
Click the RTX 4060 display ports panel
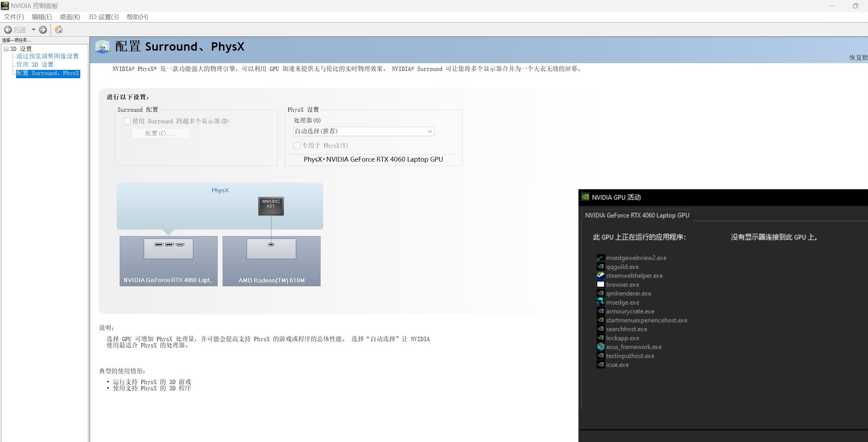(x=169, y=249)
